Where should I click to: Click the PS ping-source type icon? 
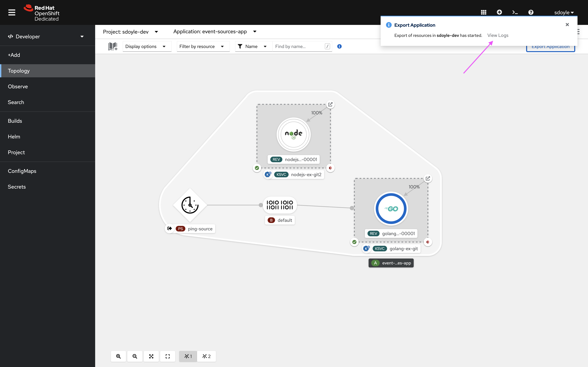point(180,228)
